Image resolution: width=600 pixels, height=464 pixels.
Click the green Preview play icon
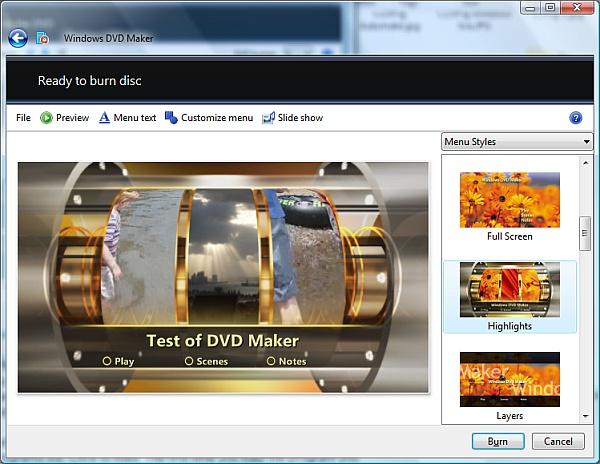tap(46, 118)
